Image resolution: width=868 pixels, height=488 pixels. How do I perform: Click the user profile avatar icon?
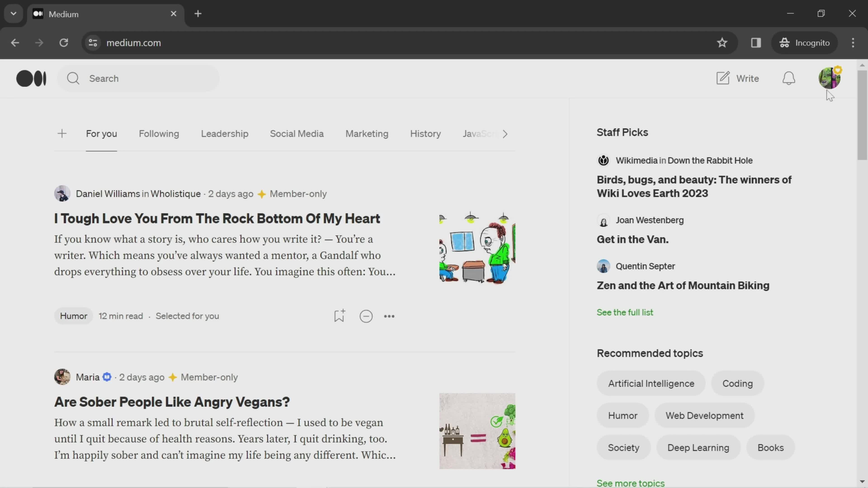pyautogui.click(x=829, y=78)
